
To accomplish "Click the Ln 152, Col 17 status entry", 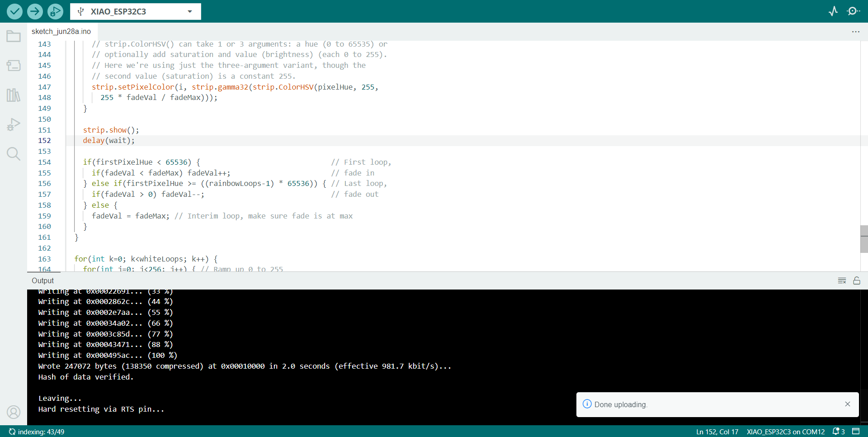I will 717,432.
